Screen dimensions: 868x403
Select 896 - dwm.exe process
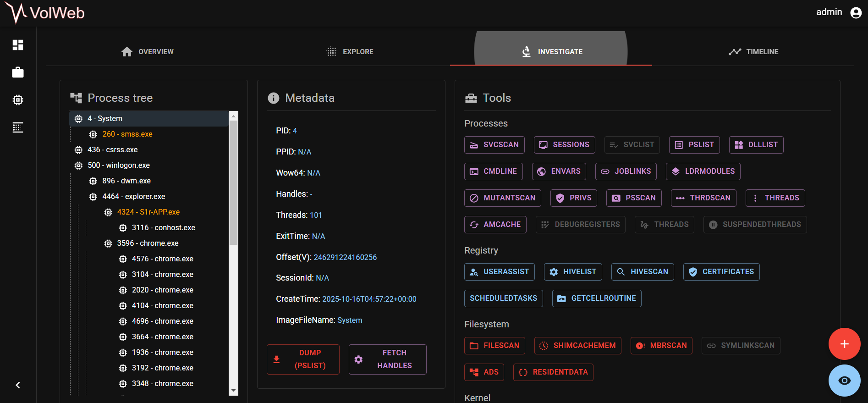coord(126,181)
